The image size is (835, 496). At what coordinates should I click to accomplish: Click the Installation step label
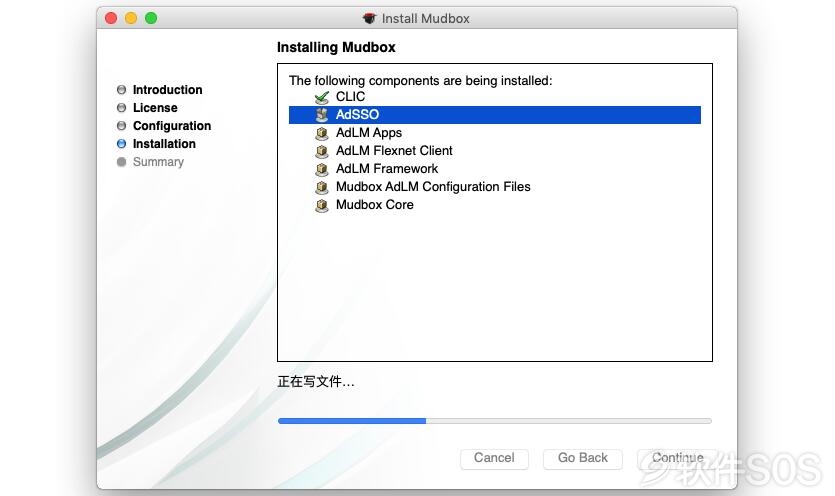point(164,144)
